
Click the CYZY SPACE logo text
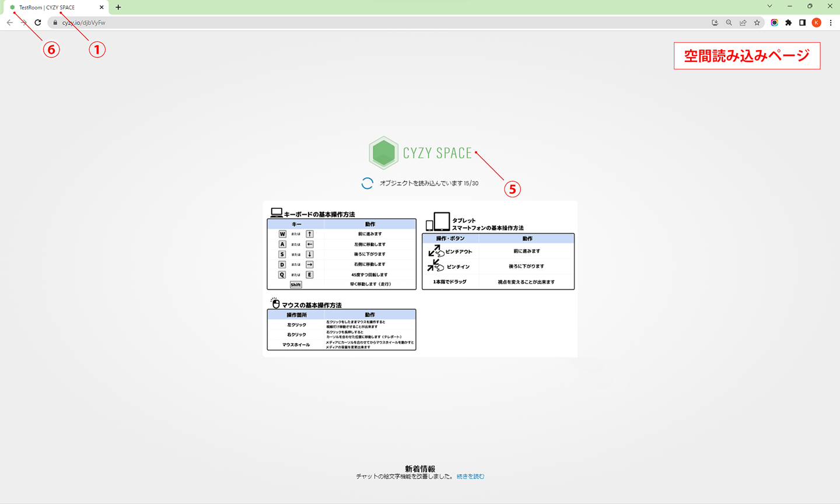click(x=437, y=153)
